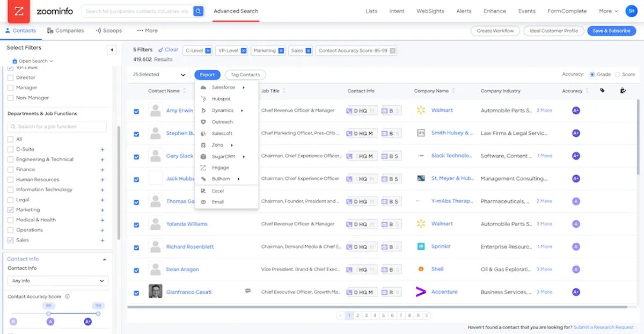
Task: Open the SH user avatar menu
Action: pyautogui.click(x=631, y=11)
